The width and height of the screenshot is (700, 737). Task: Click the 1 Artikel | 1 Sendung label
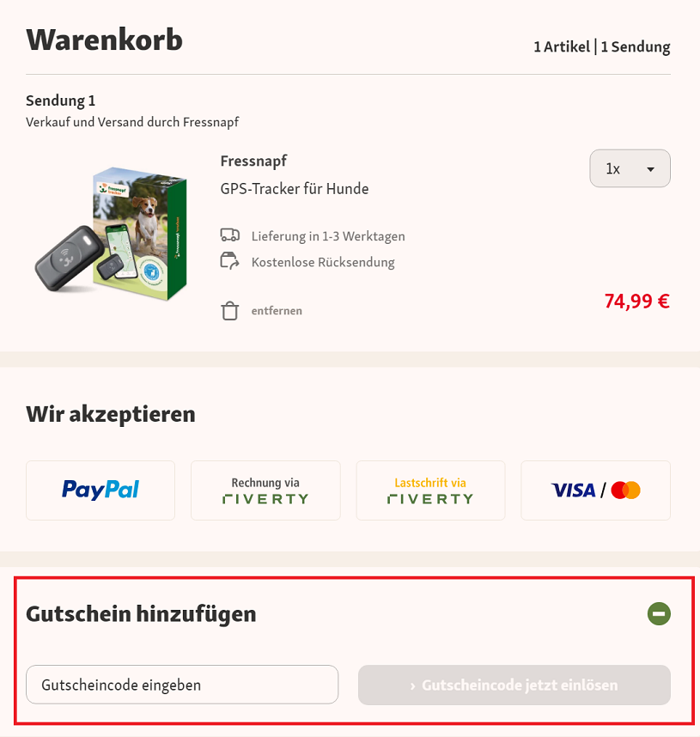tap(601, 46)
